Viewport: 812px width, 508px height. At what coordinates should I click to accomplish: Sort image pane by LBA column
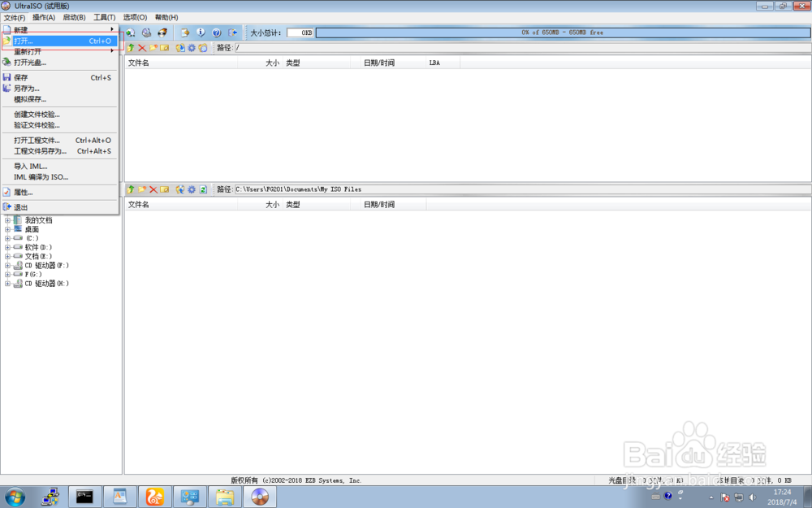[x=443, y=63]
